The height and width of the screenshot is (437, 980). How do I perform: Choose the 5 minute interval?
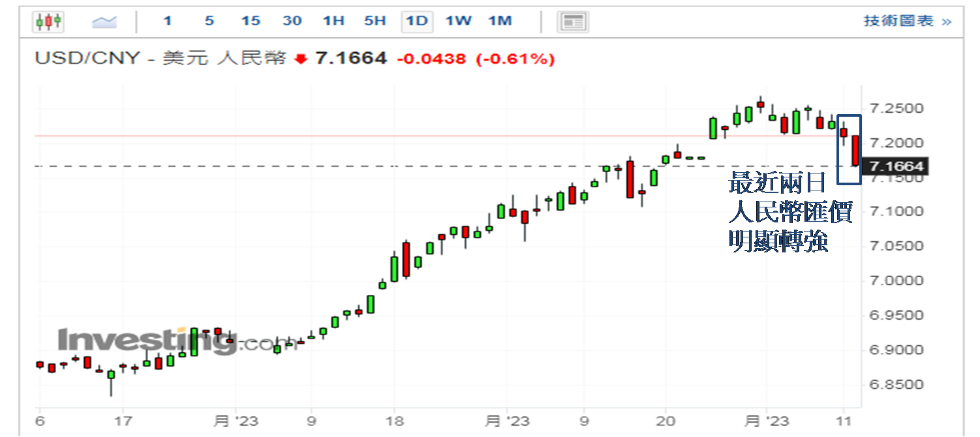coord(209,21)
